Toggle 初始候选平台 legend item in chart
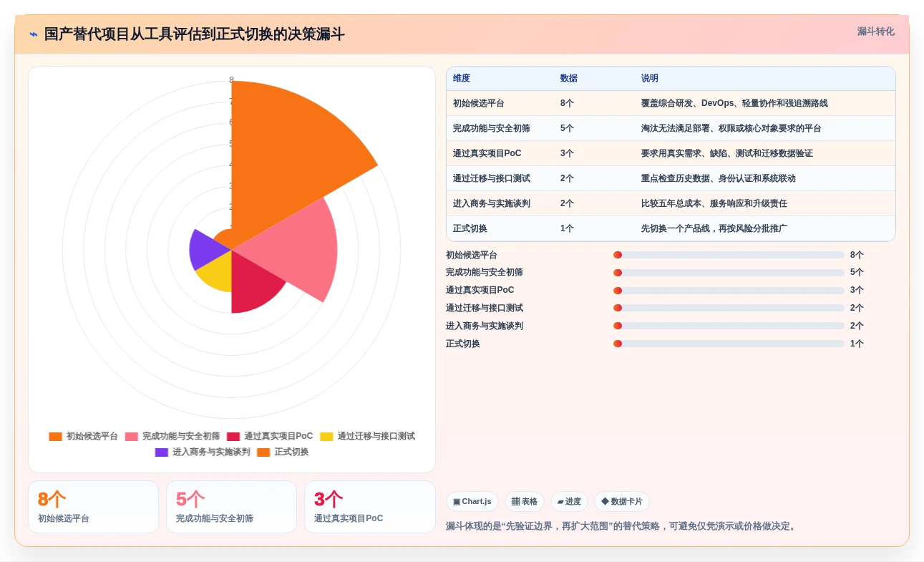This screenshot has width=924, height=562. coord(83,436)
